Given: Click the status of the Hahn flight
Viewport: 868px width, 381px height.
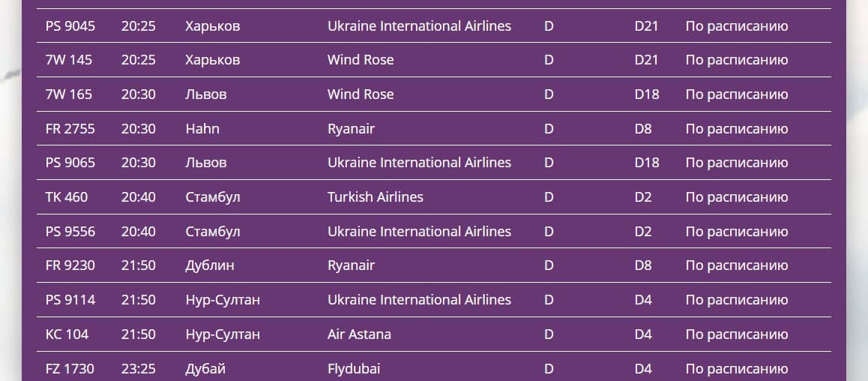Looking at the screenshot, I should 736,129.
